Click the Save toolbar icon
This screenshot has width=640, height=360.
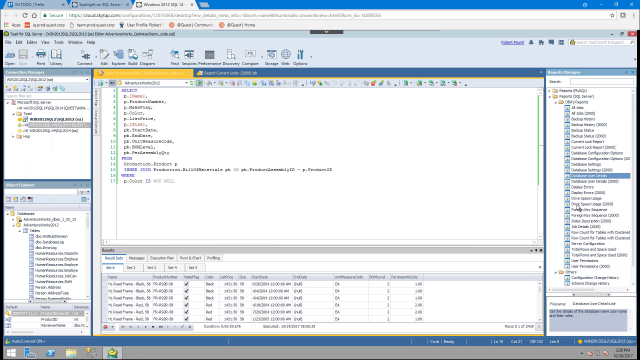(23, 57)
